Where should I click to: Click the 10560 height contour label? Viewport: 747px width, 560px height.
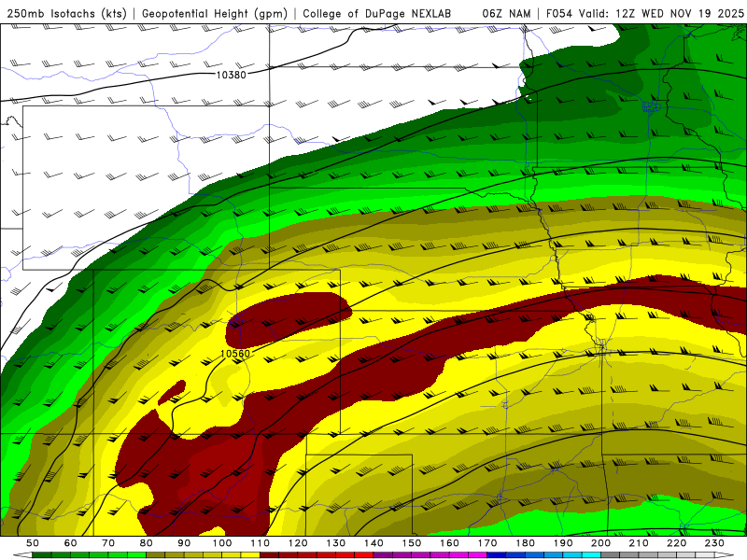click(x=235, y=354)
